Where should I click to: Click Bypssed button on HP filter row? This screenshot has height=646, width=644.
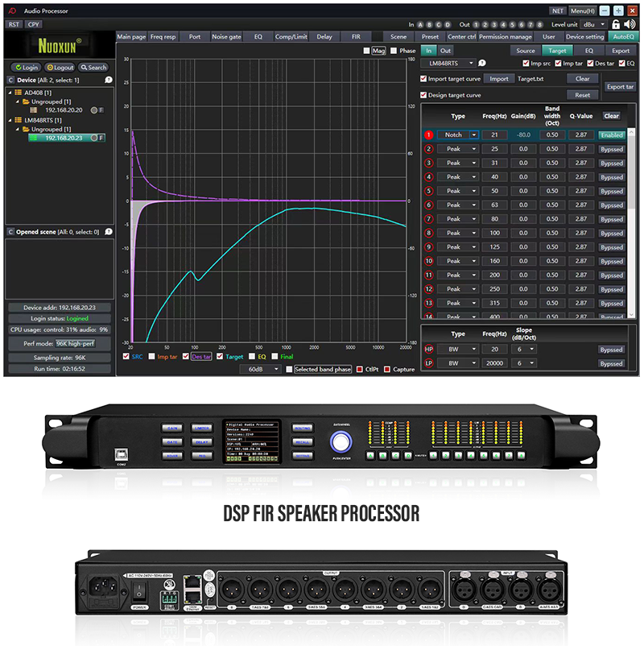(612, 350)
